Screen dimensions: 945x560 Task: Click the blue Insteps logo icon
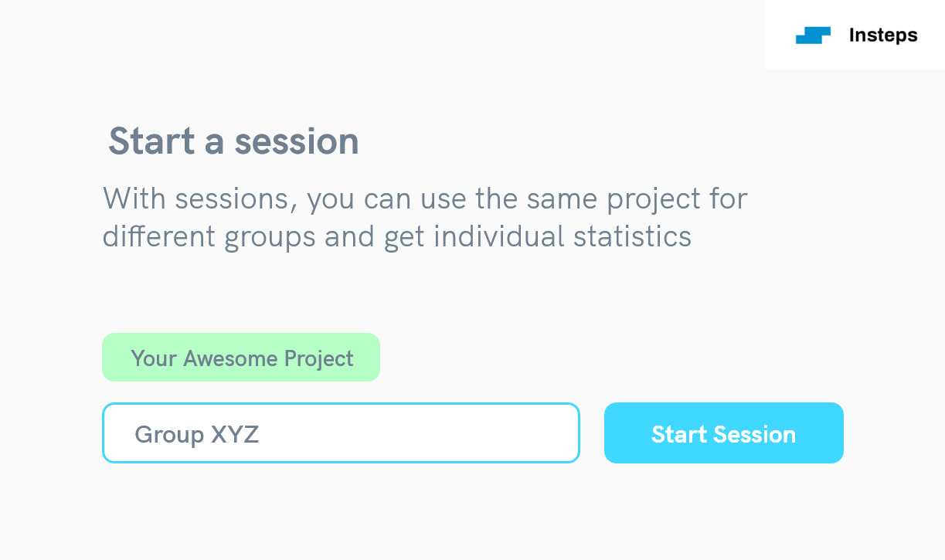coord(813,36)
